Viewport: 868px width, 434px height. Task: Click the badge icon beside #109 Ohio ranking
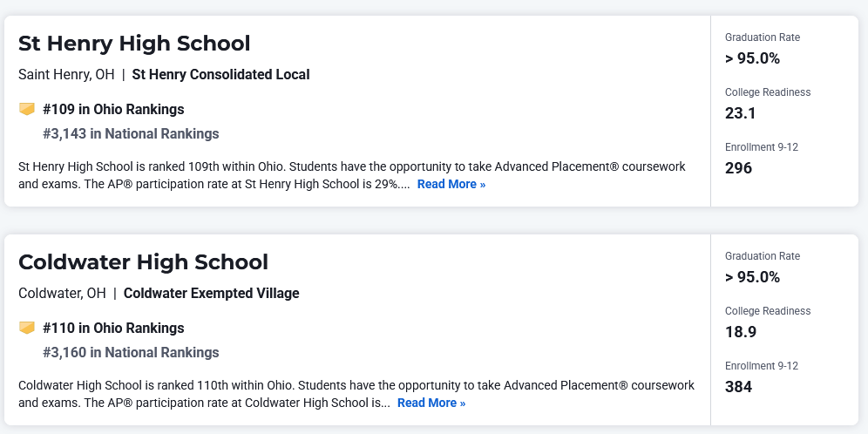(x=27, y=109)
